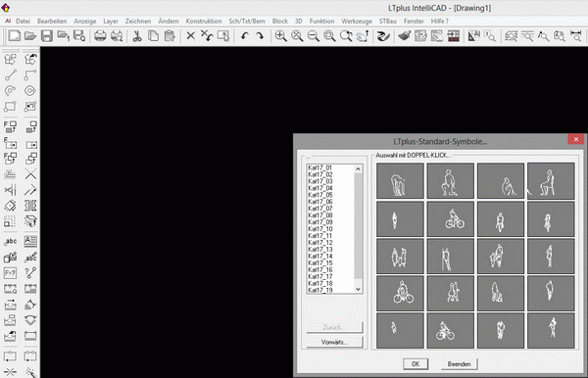This screenshot has height=378, width=588.
Task: Click the LTplus app icon in title bar
Action: (5, 7)
